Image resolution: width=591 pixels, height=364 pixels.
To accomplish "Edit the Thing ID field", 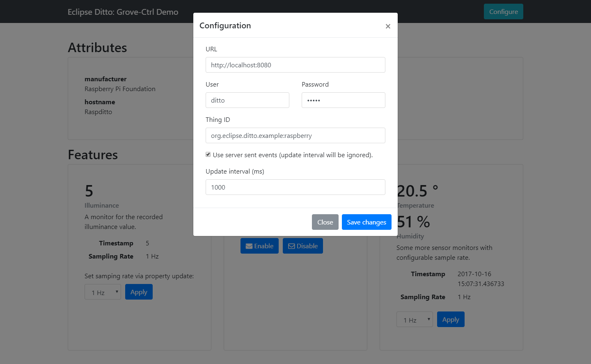I will tap(295, 135).
